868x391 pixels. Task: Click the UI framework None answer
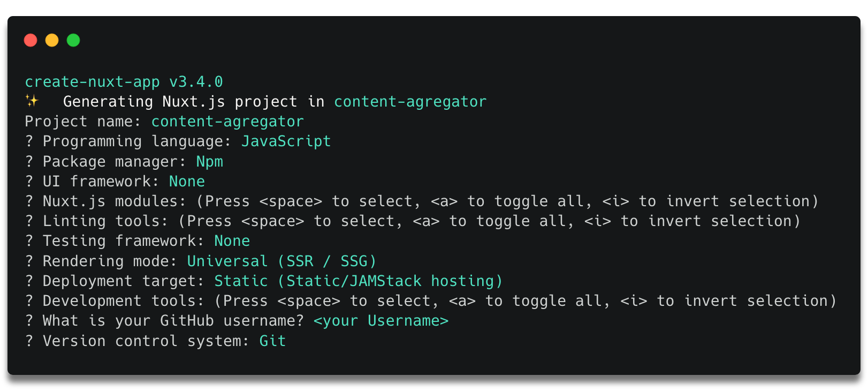coord(187,182)
